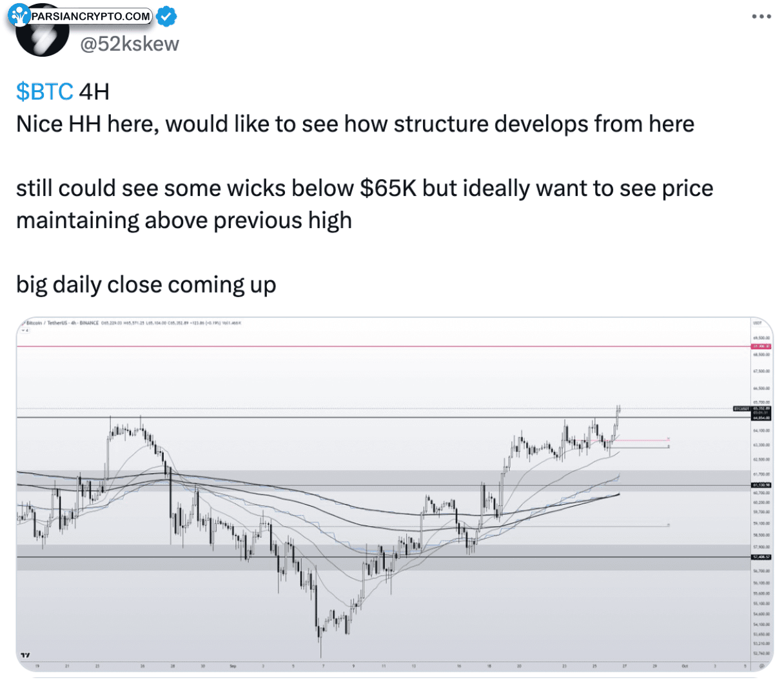The image size is (784, 680).
Task: Click the TradingView logo on chart
Action: tap(25, 655)
